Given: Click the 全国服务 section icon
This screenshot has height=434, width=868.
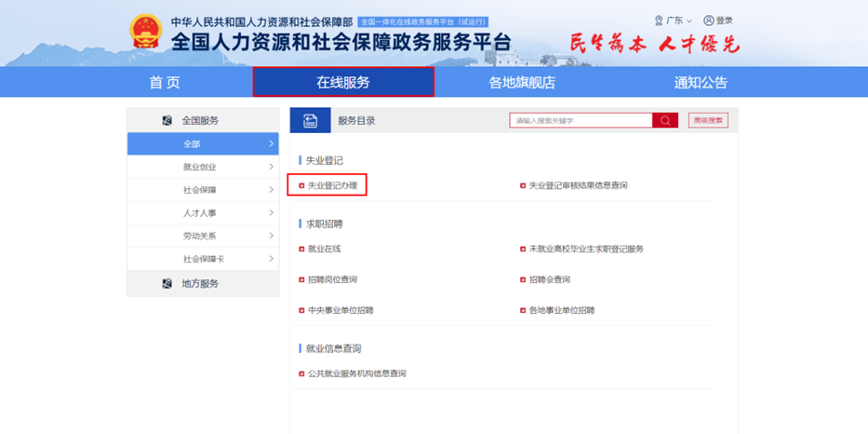Looking at the screenshot, I should [167, 121].
